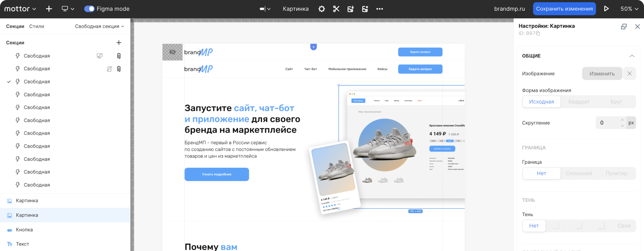This screenshot has height=251, width=644.
Task: Select the Исходная image shape
Action: pos(541,102)
